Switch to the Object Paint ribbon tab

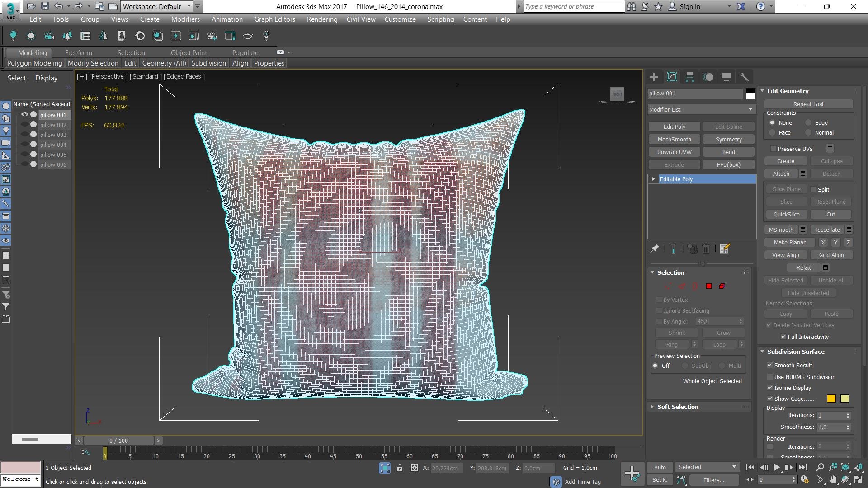[x=189, y=52]
